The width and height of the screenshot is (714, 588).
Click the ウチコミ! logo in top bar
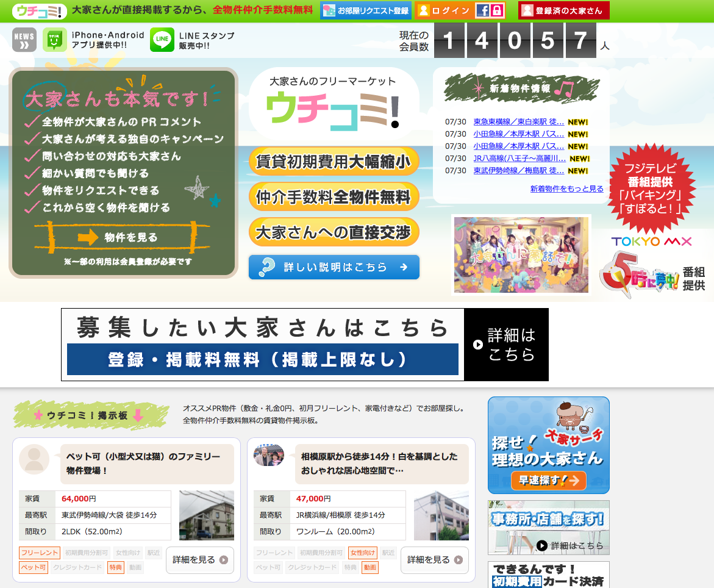[39, 11]
